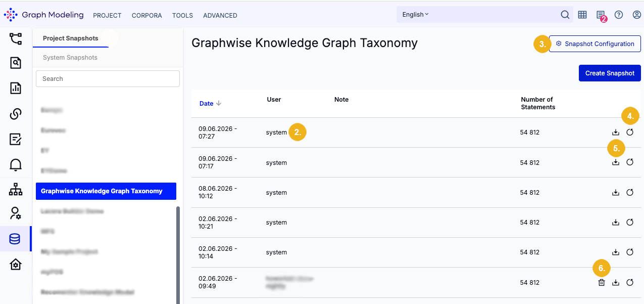The width and height of the screenshot is (644, 304).
Task: Click the page title Graphwise Knowledge Graph Taxonomy
Action: 305,43
